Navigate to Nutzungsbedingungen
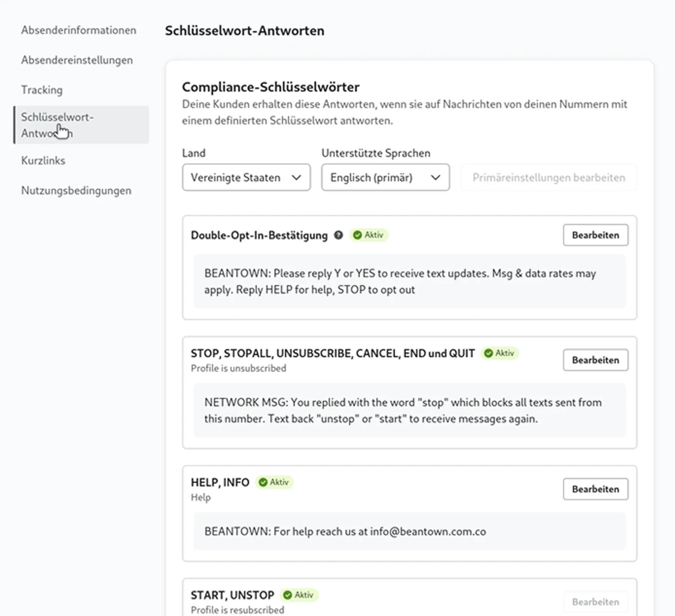The height and width of the screenshot is (616, 675). click(76, 191)
